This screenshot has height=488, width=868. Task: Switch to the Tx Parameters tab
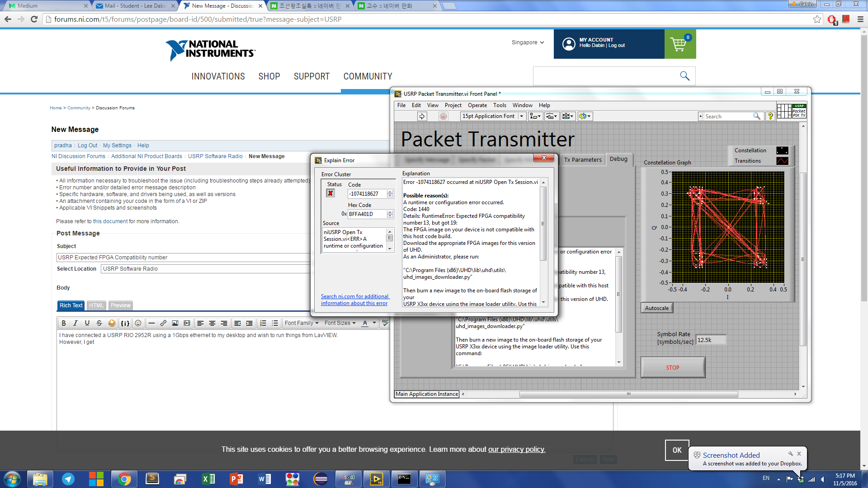pos(583,160)
